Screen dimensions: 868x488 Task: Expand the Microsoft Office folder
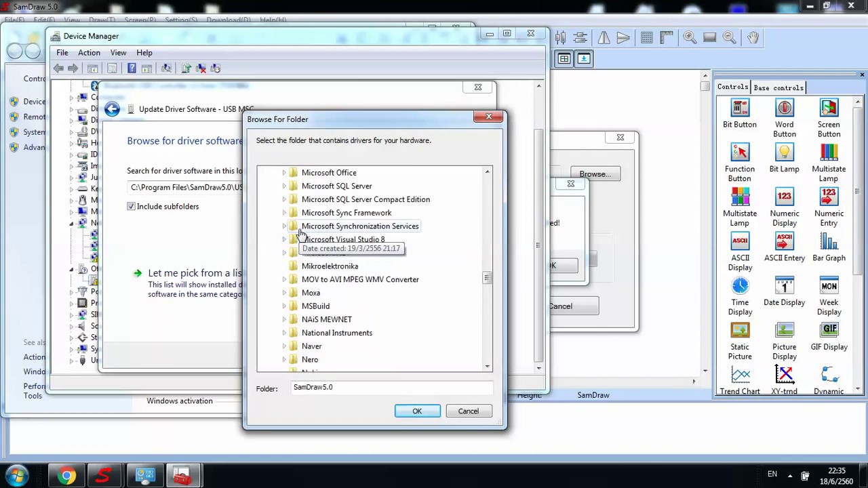[x=284, y=173]
